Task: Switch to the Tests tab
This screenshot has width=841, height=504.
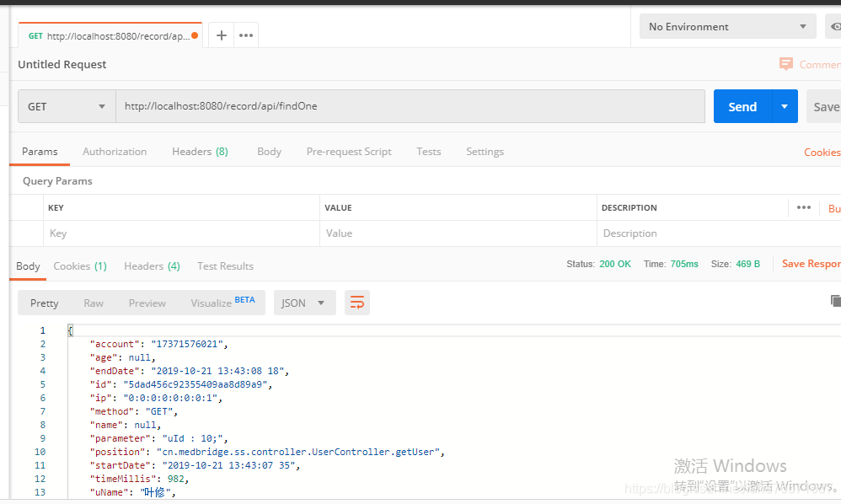Action: tap(429, 152)
